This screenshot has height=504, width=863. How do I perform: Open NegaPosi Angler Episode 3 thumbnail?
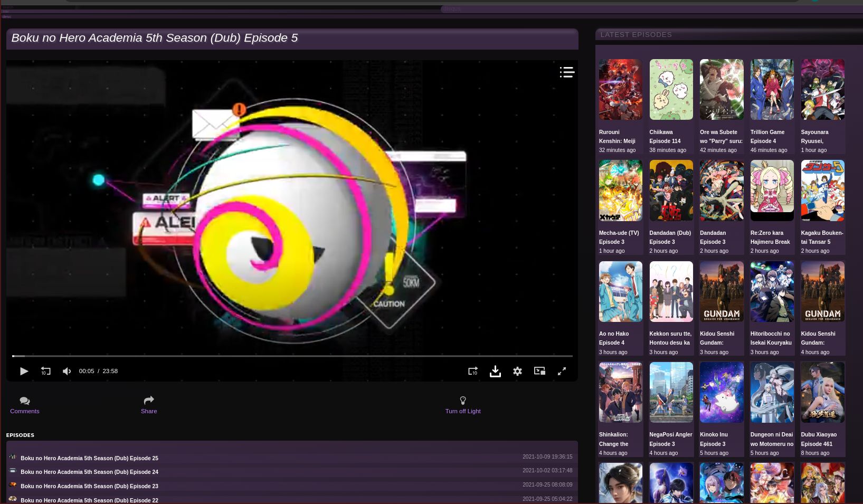point(671,392)
